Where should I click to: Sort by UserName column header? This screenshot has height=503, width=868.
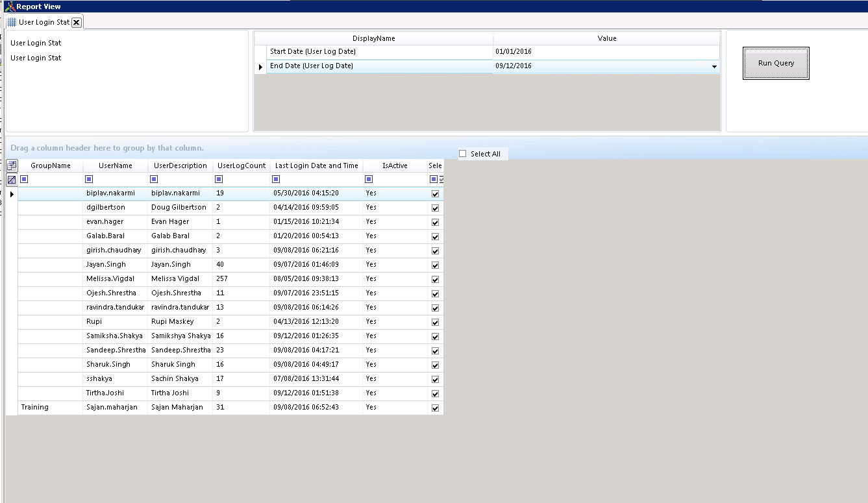pos(116,166)
